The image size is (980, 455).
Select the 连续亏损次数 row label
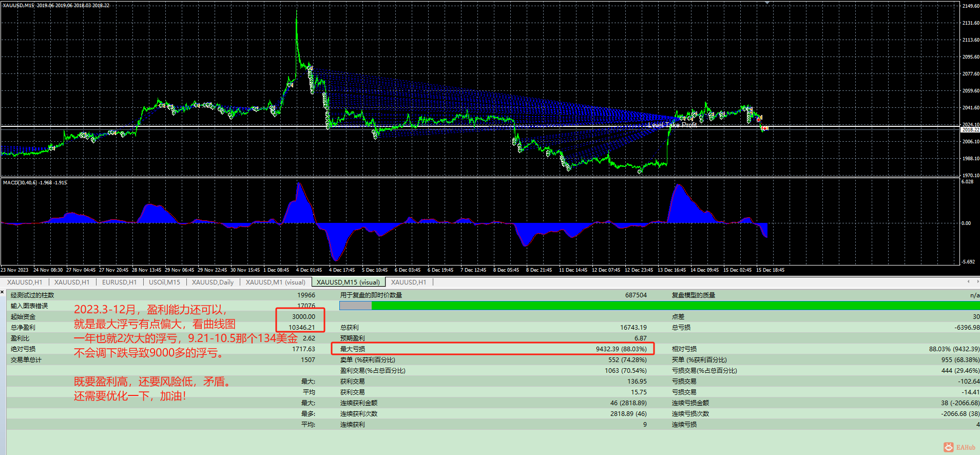pyautogui.click(x=690, y=414)
